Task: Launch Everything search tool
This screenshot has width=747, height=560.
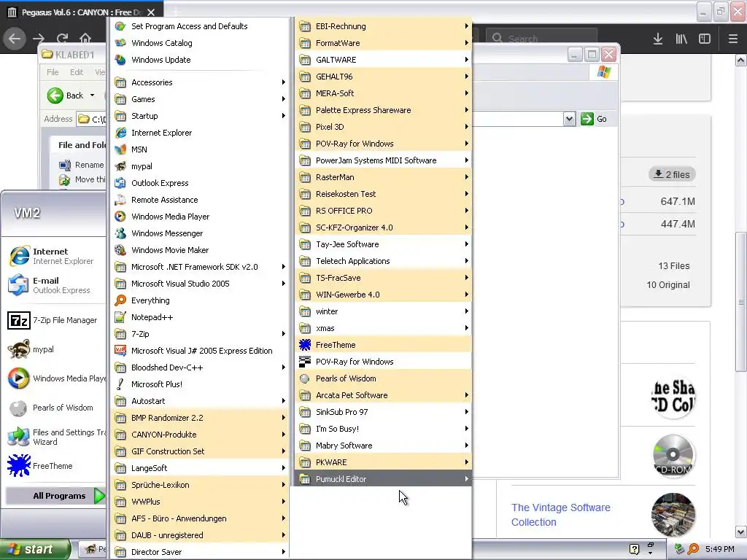Action: (x=199, y=300)
